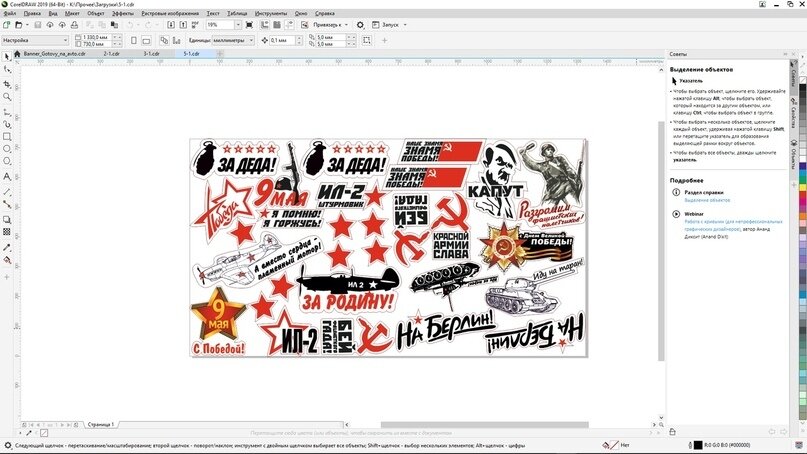This screenshot has width=807, height=454.
Task: Click the Print icon
Action: tap(74, 25)
